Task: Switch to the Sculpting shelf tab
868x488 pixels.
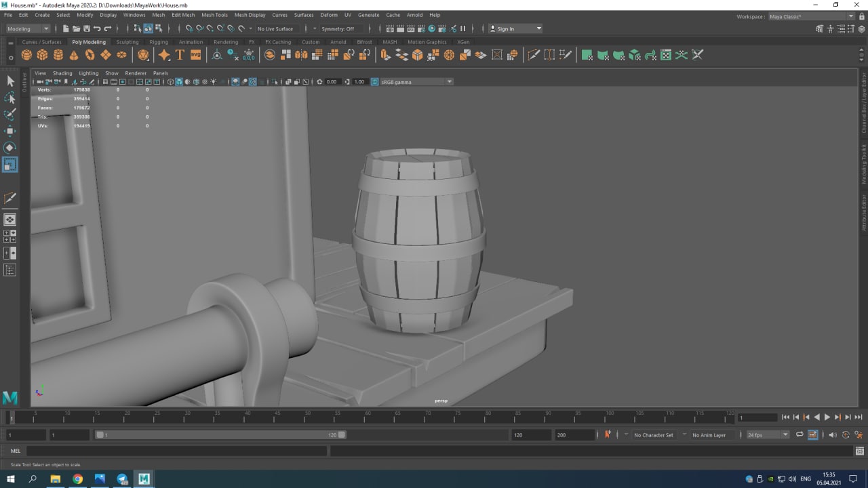Action: (127, 42)
